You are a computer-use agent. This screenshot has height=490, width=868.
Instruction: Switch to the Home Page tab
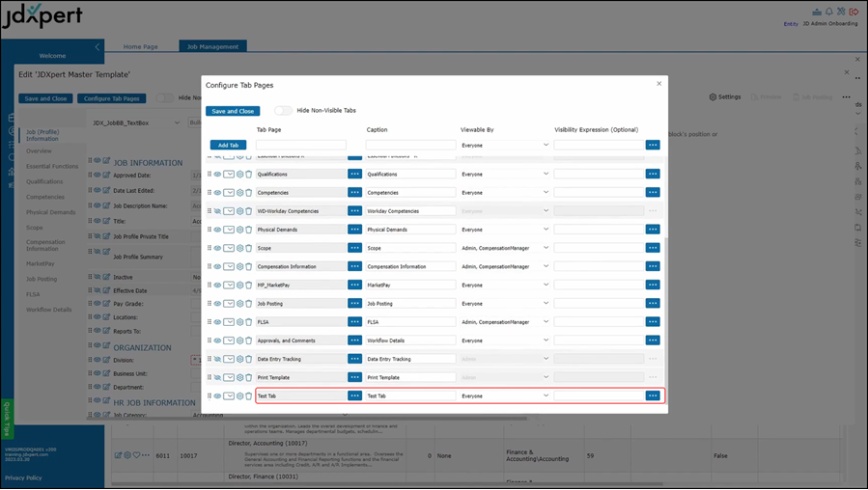[141, 46]
